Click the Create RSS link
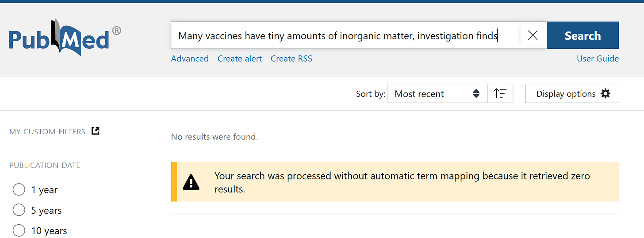644x238 pixels. pos(291,59)
